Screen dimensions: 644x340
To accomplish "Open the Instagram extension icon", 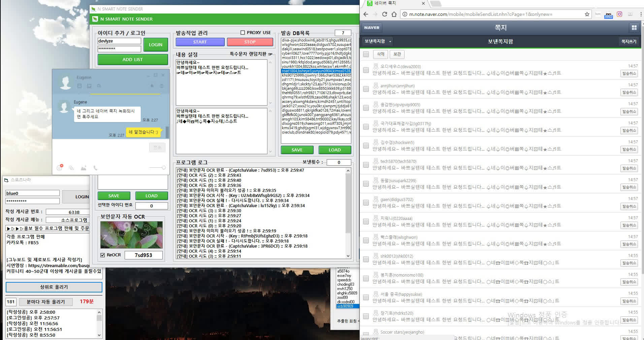I will (619, 14).
